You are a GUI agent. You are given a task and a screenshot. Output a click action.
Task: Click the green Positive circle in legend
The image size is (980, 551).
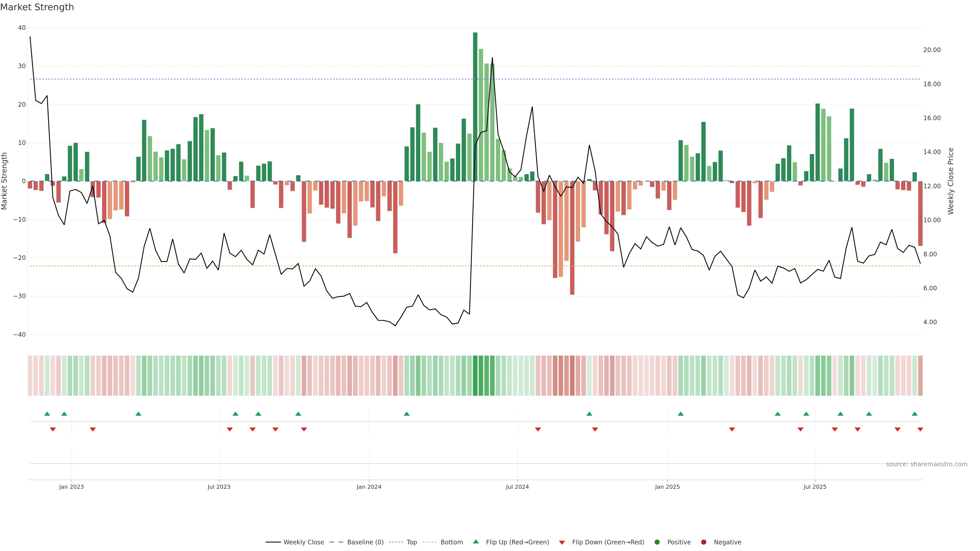pos(657,542)
